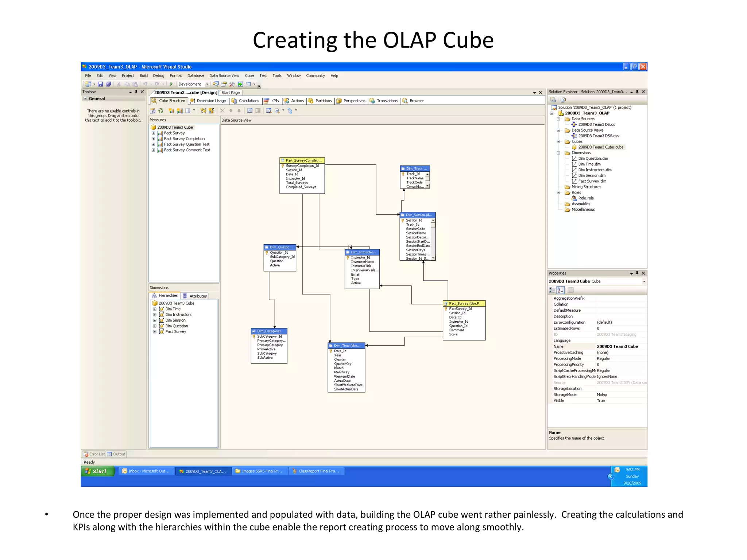Toggle auto-hide pin on Properties panel
Screen dimensions: 747x560
[x=637, y=273]
